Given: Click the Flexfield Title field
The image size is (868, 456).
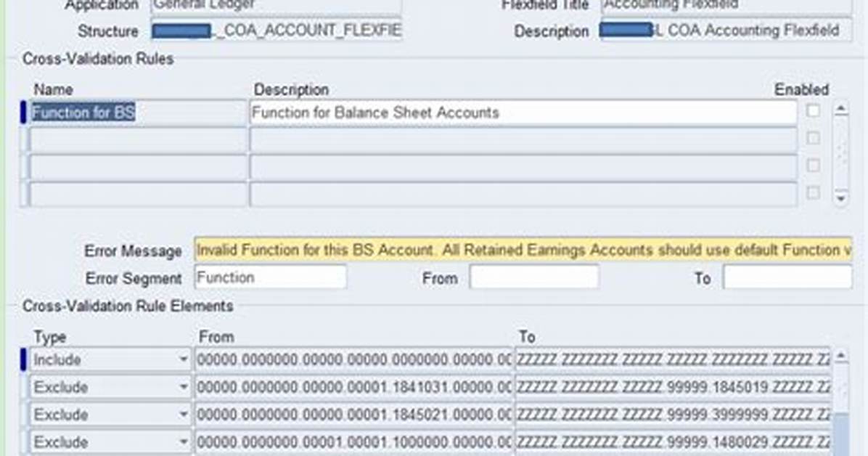Looking at the screenshot, I should click(726, 6).
